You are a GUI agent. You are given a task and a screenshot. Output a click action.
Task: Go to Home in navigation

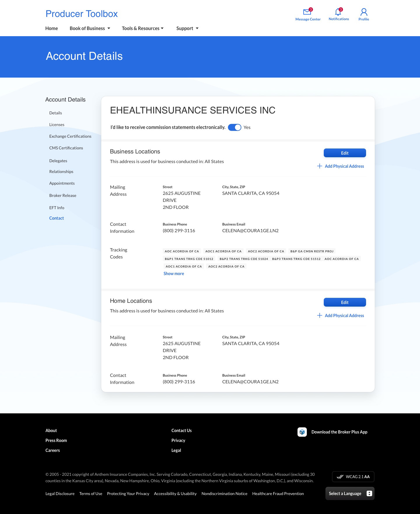point(52,28)
